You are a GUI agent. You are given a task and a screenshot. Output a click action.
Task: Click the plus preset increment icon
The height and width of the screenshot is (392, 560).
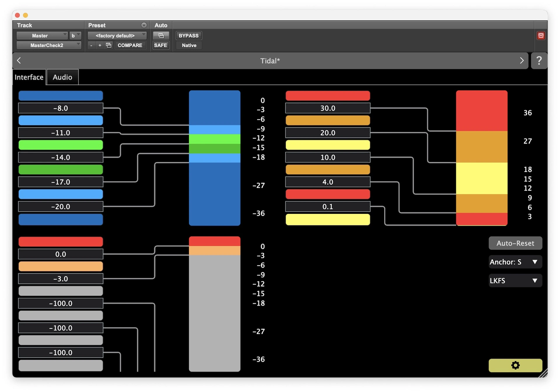[100, 45]
